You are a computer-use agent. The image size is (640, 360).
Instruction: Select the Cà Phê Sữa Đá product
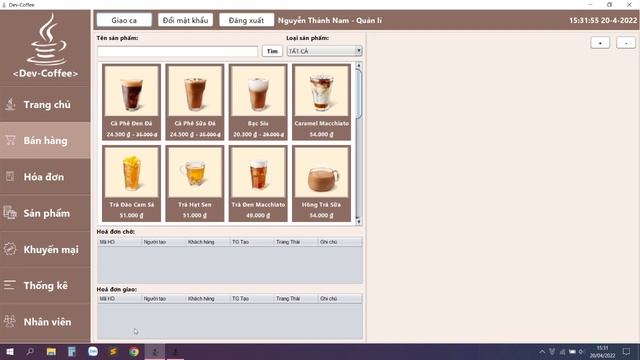(x=195, y=102)
